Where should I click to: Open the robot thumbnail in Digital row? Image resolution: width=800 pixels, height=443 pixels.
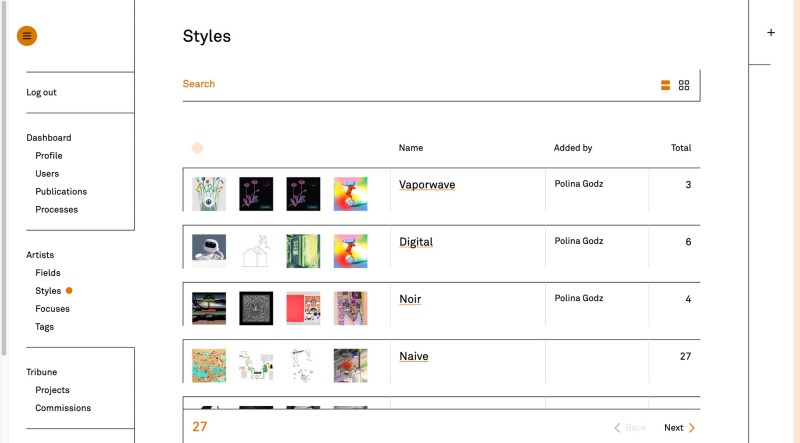pos(209,250)
